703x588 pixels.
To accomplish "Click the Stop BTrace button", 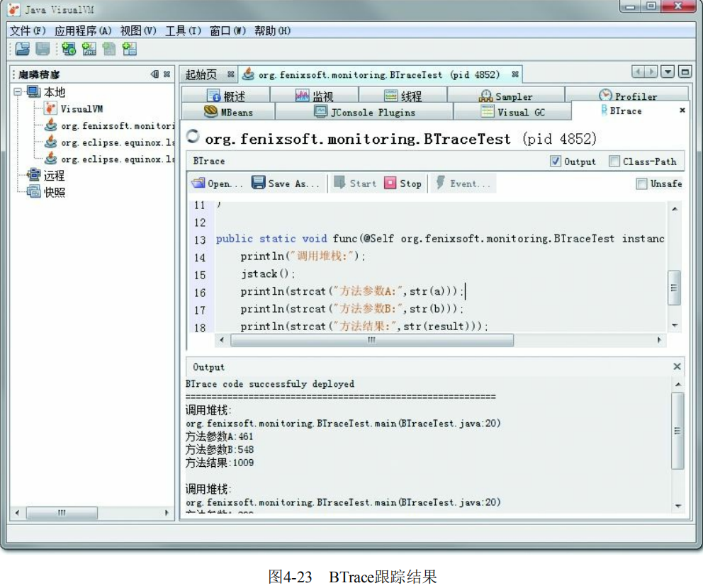I will click(x=403, y=183).
